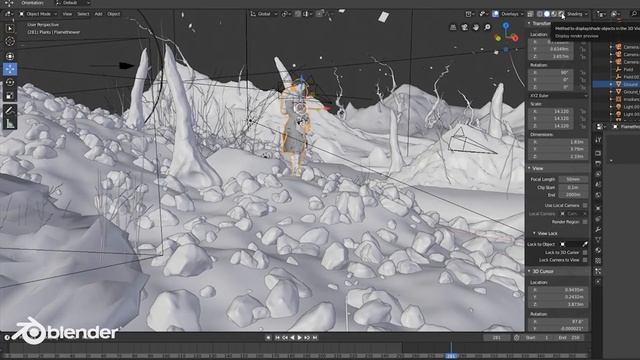Open the Shading options dropdown

tap(577, 14)
